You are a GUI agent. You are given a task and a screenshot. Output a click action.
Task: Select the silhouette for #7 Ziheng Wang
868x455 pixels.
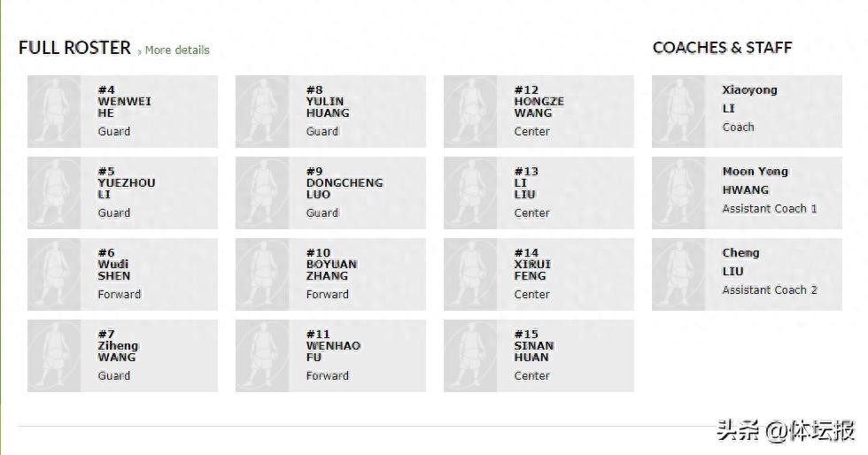[x=54, y=356]
